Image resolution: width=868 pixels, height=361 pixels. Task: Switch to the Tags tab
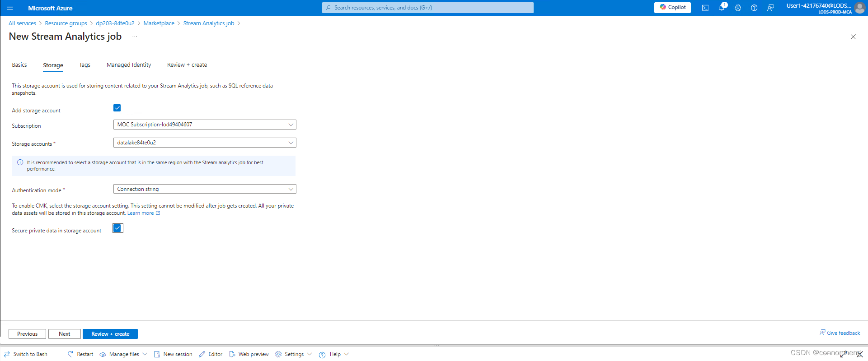pyautogui.click(x=84, y=65)
